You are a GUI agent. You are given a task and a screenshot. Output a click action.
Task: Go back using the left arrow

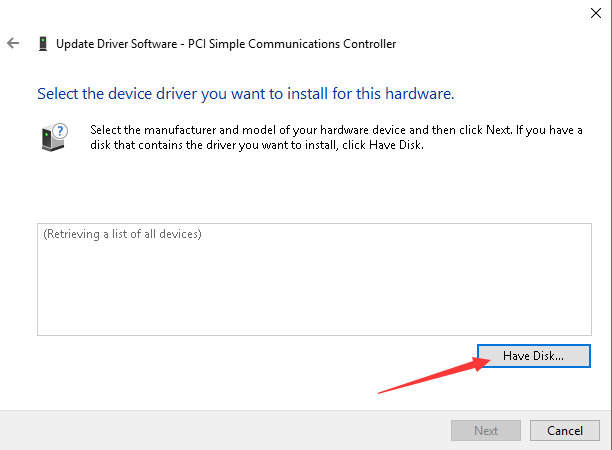point(13,43)
